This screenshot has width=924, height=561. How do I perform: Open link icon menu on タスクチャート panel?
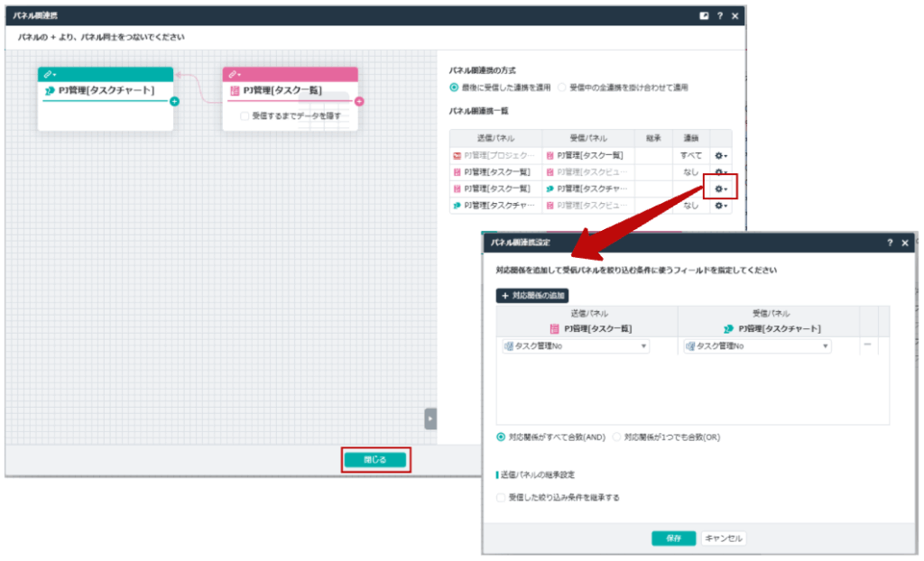[x=50, y=74]
